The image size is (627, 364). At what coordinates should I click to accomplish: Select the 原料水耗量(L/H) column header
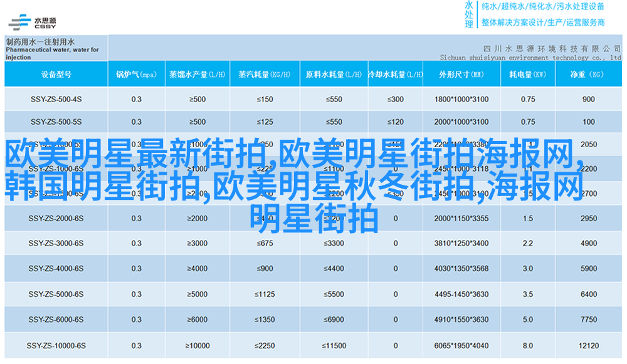333,75
